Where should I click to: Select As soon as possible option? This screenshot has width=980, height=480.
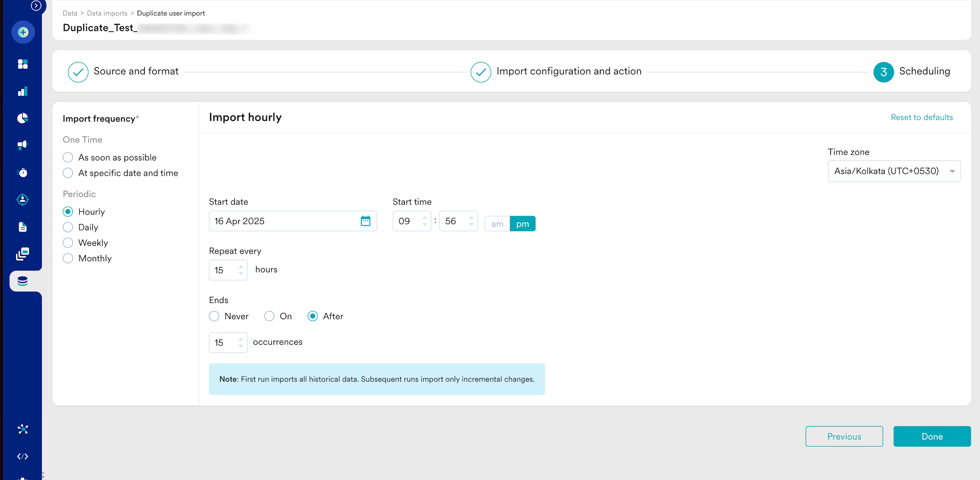click(68, 158)
